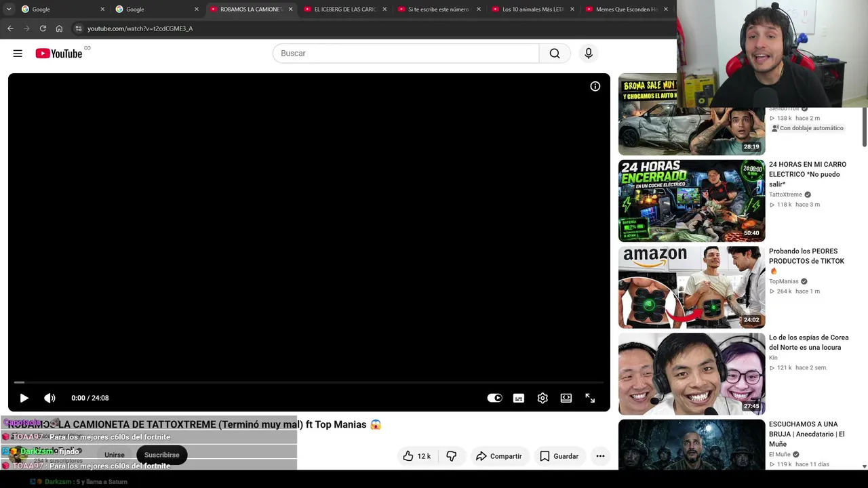Go to YouTube home via the logo
868x488 pixels.
[x=59, y=54]
